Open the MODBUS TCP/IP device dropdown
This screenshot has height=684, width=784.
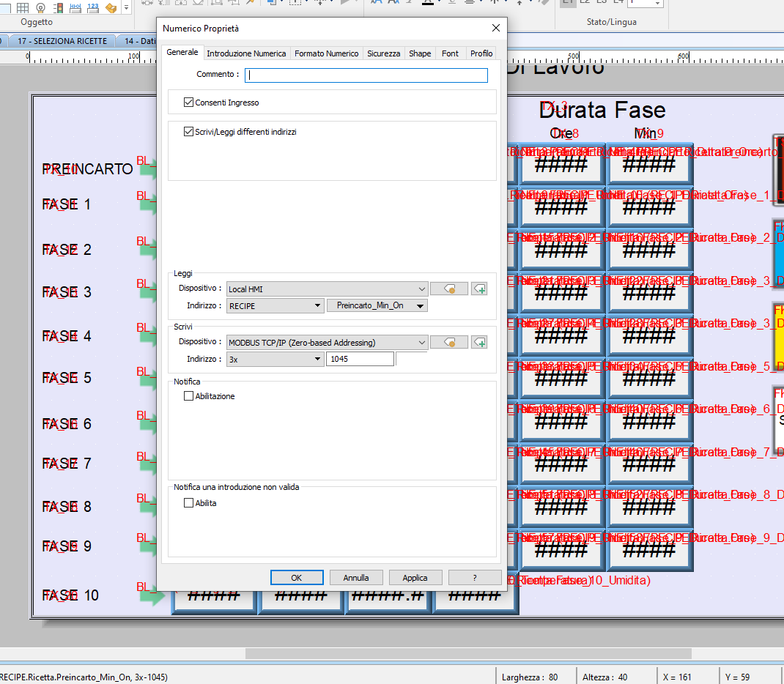click(x=421, y=342)
